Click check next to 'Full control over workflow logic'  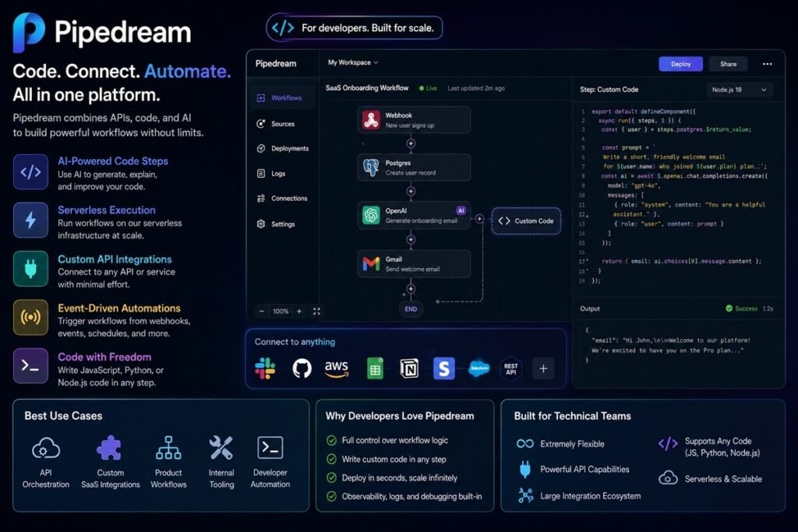[331, 440]
